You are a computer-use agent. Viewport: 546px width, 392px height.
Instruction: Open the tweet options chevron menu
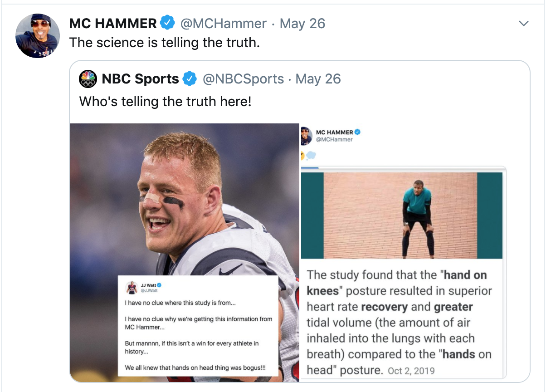point(524,23)
